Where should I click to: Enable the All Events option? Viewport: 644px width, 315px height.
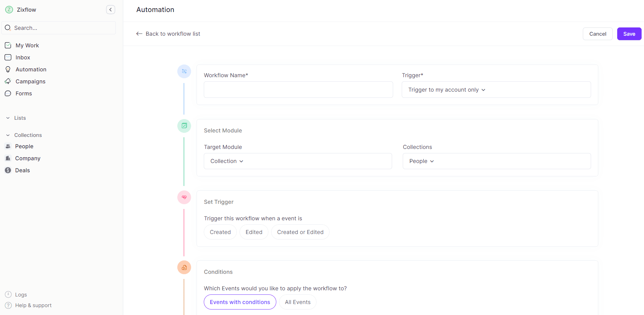click(298, 302)
